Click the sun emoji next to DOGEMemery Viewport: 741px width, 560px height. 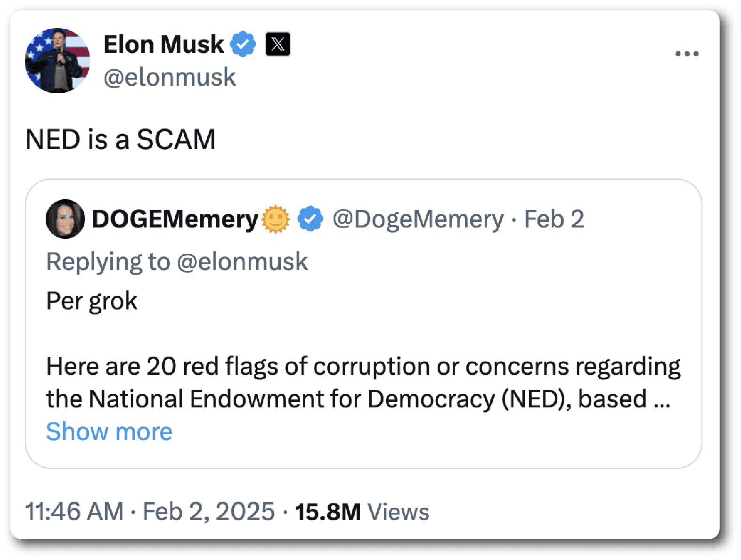(276, 219)
